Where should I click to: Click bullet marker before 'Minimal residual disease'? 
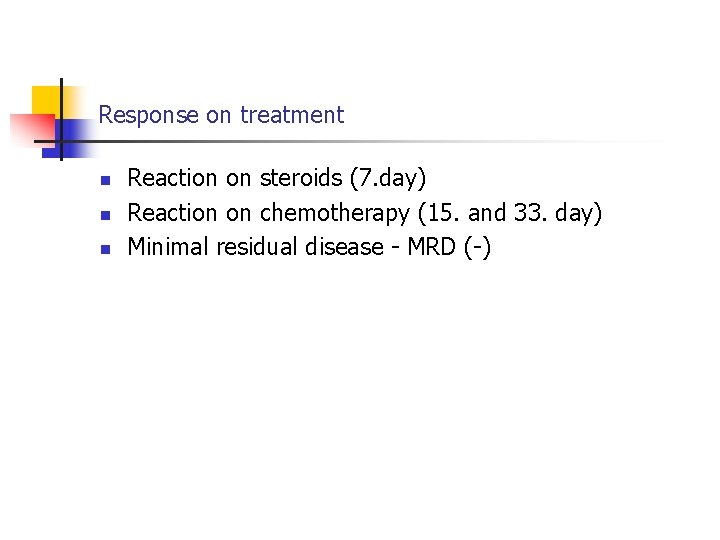click(103, 248)
